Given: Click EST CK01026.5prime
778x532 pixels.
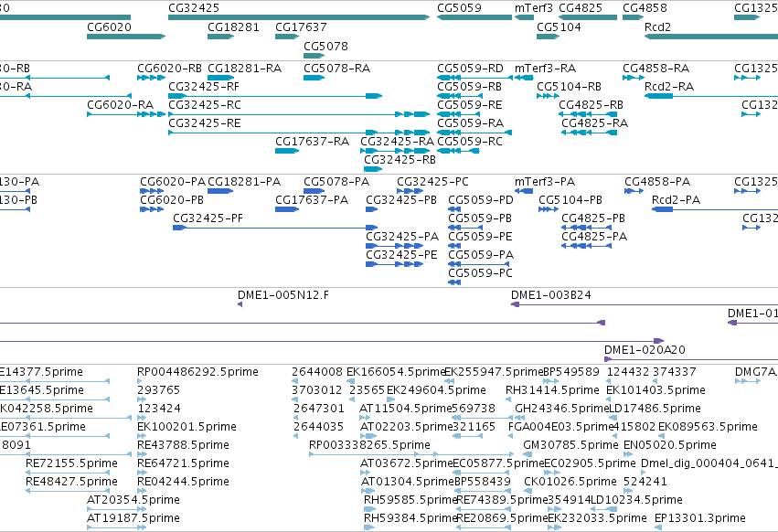Looking at the screenshot, I should [570, 482].
